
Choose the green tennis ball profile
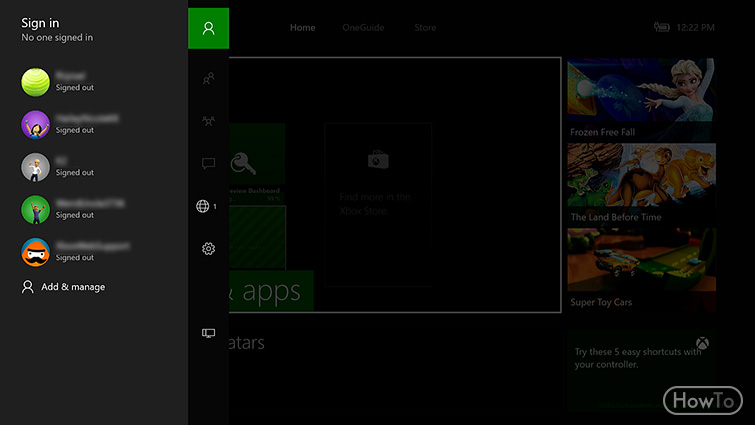[36, 82]
